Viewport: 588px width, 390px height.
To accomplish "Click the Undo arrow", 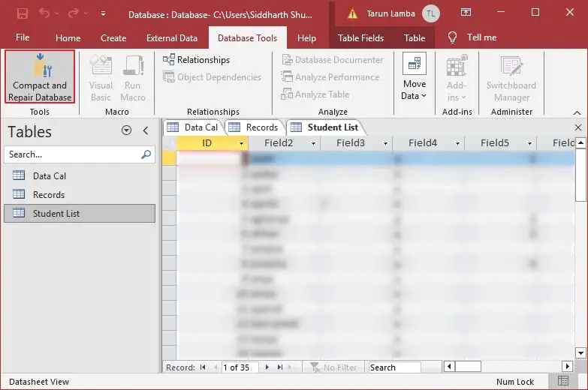I will tap(44, 13).
